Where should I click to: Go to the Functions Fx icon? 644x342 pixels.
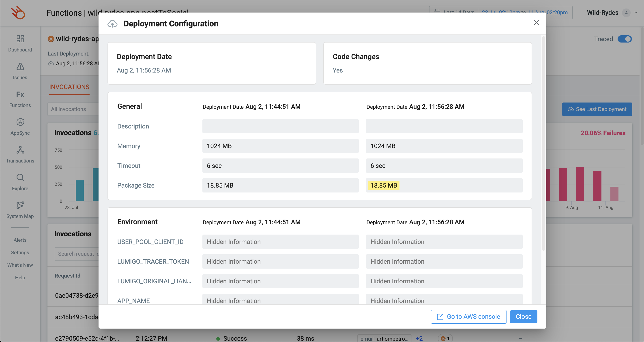pyautogui.click(x=20, y=94)
